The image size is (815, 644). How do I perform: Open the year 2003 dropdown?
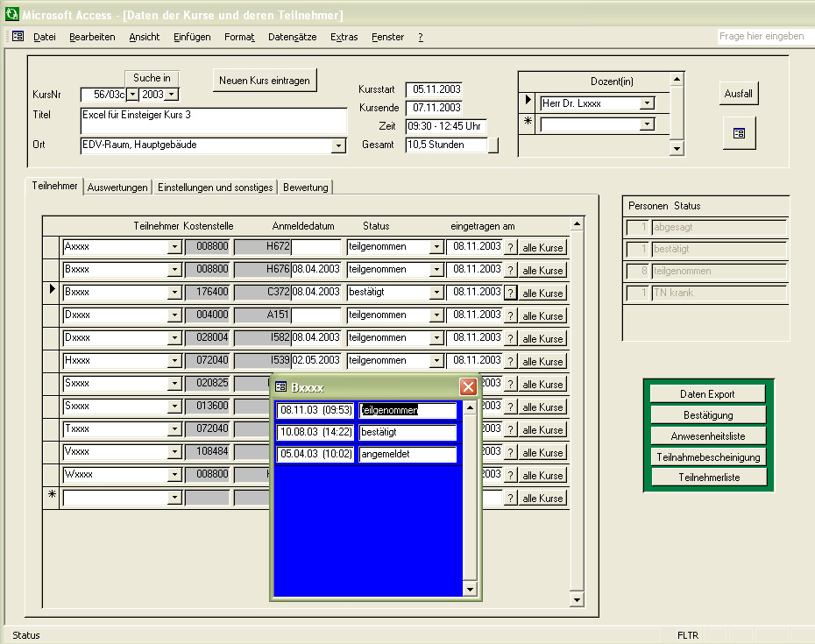(172, 95)
